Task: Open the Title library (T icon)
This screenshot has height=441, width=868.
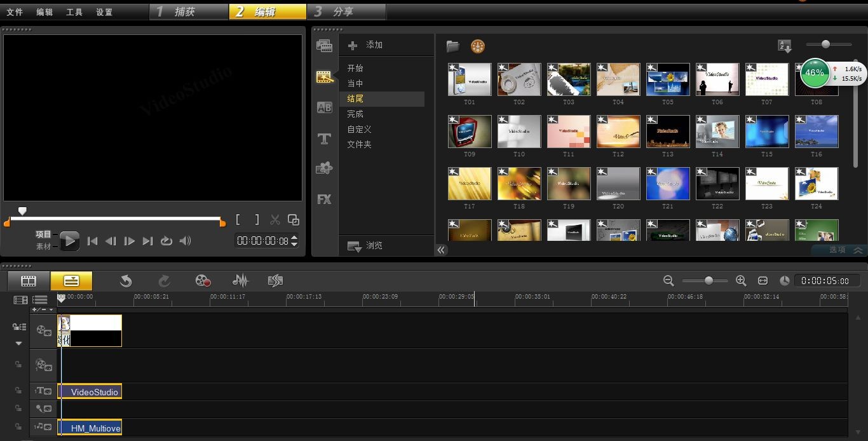Action: pos(324,139)
